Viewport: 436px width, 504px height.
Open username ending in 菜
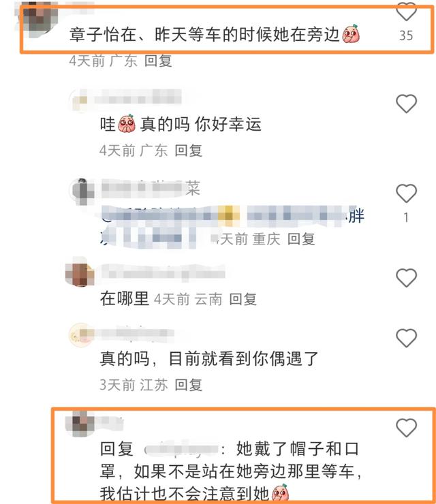pos(151,188)
